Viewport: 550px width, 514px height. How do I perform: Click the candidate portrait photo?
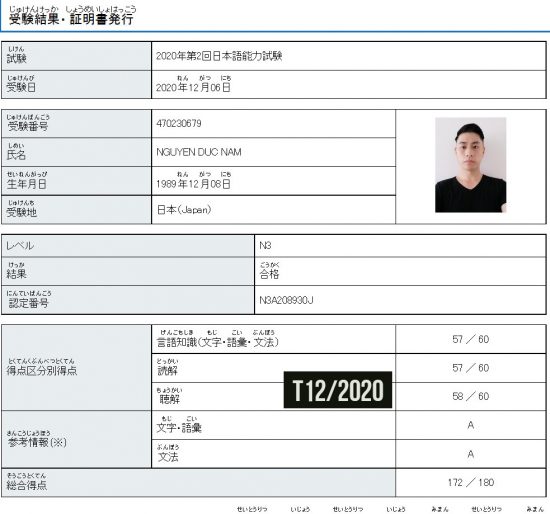(470, 165)
